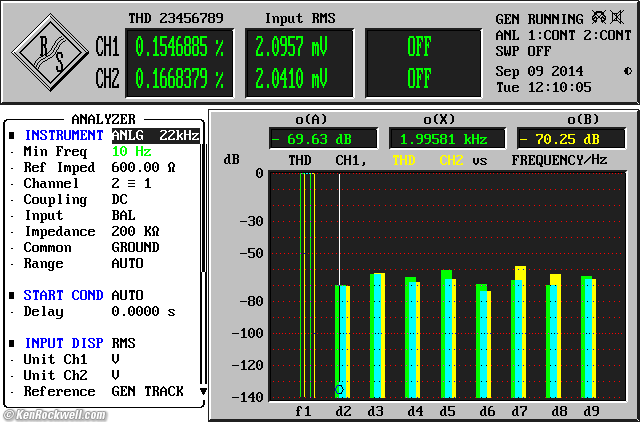Select the INSTRUMENT field ANLG 22kHz
640x422 pixels.
pos(156,135)
